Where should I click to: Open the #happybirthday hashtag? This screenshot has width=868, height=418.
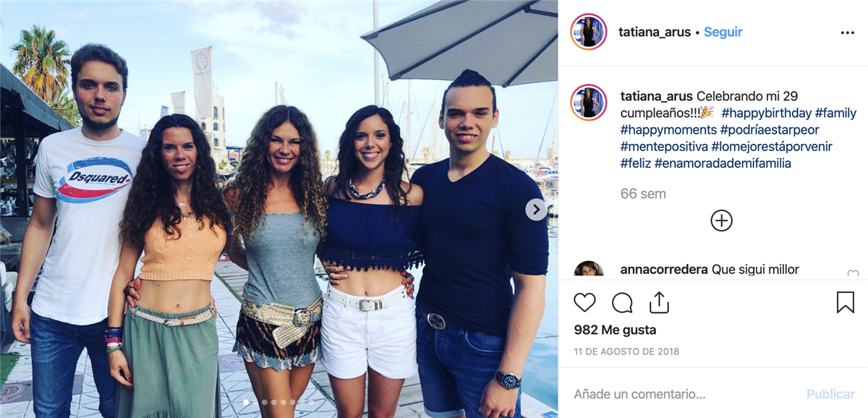(766, 113)
